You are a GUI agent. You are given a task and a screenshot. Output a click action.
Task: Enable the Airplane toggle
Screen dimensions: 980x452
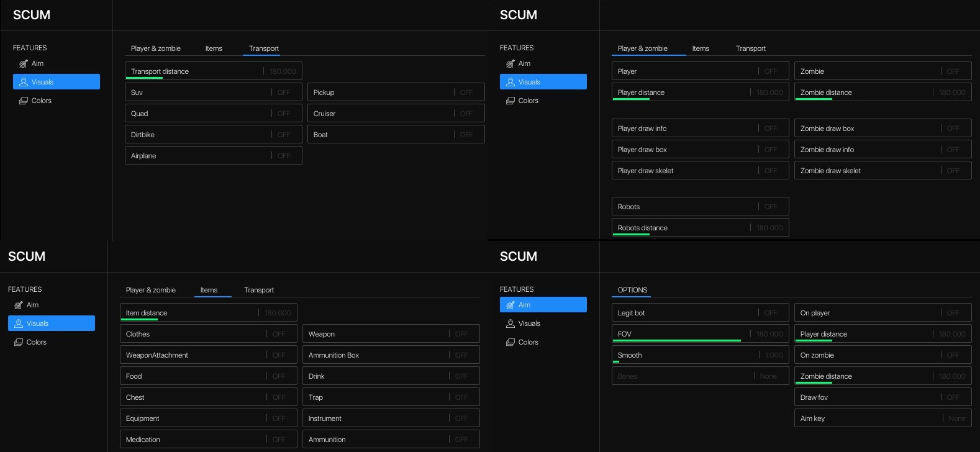point(214,156)
